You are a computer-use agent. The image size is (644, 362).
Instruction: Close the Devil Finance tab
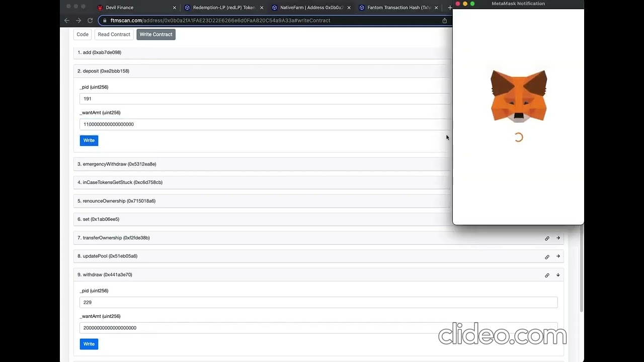[175, 8]
